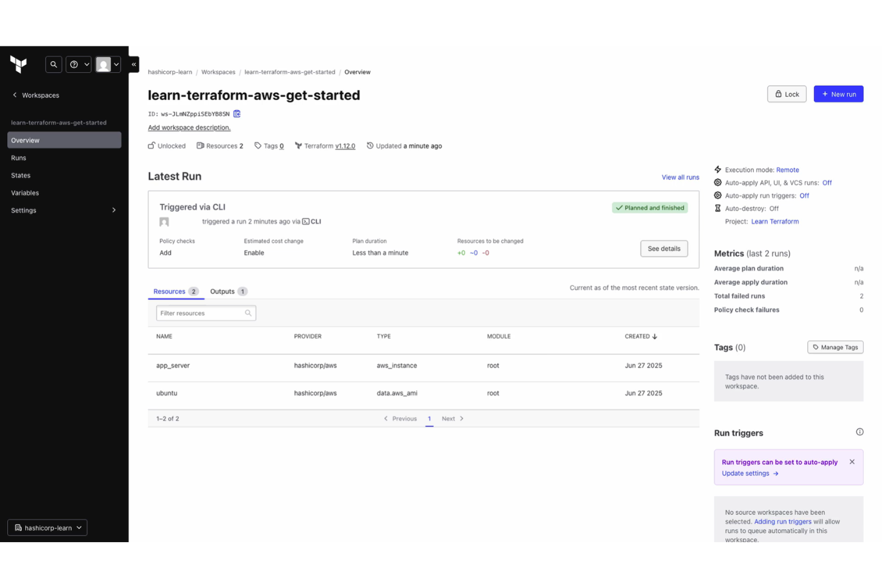
Task: Click the back arrow beside Workspaces
Action: [x=14, y=95]
